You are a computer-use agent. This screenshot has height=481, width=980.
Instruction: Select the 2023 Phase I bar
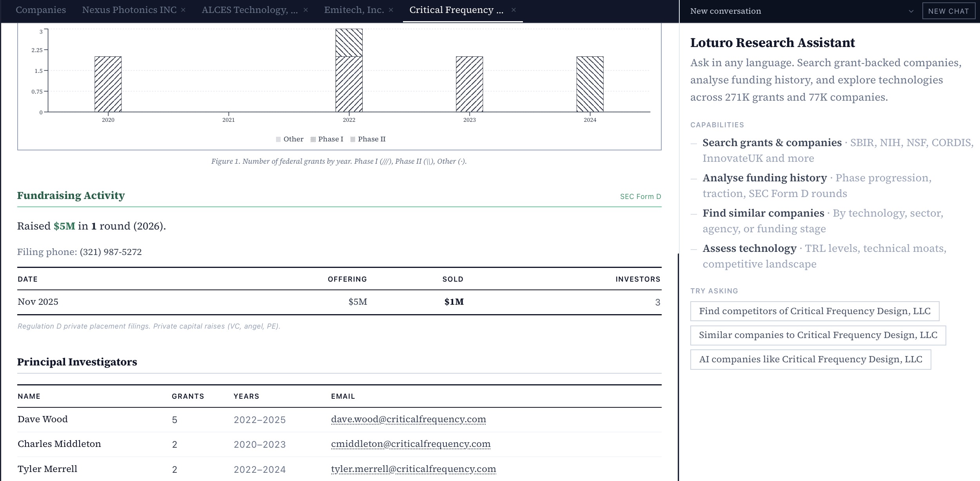469,84
